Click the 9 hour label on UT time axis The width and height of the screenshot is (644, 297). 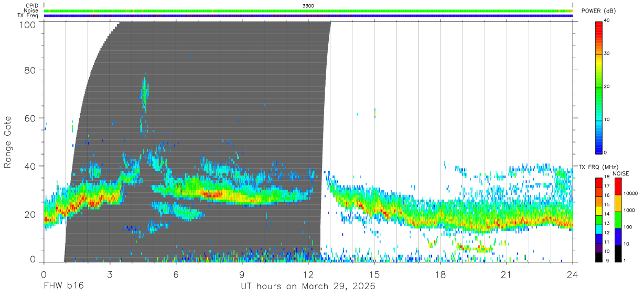(x=242, y=274)
